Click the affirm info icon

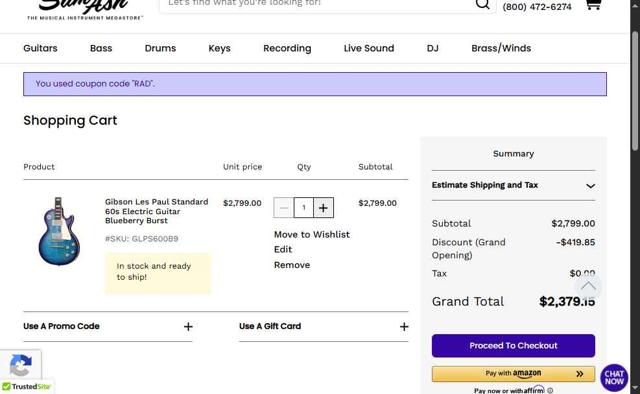[x=550, y=391]
